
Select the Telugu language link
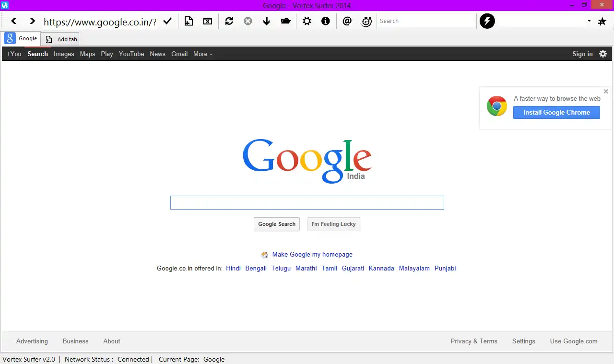point(281,268)
